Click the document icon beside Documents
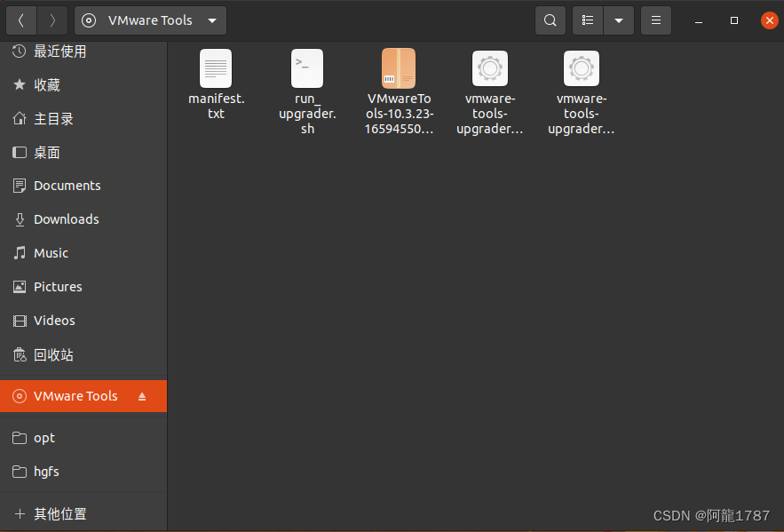 coord(20,186)
